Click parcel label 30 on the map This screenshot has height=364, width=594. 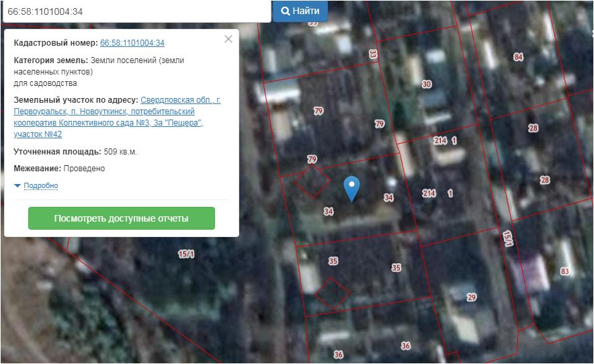point(427,85)
